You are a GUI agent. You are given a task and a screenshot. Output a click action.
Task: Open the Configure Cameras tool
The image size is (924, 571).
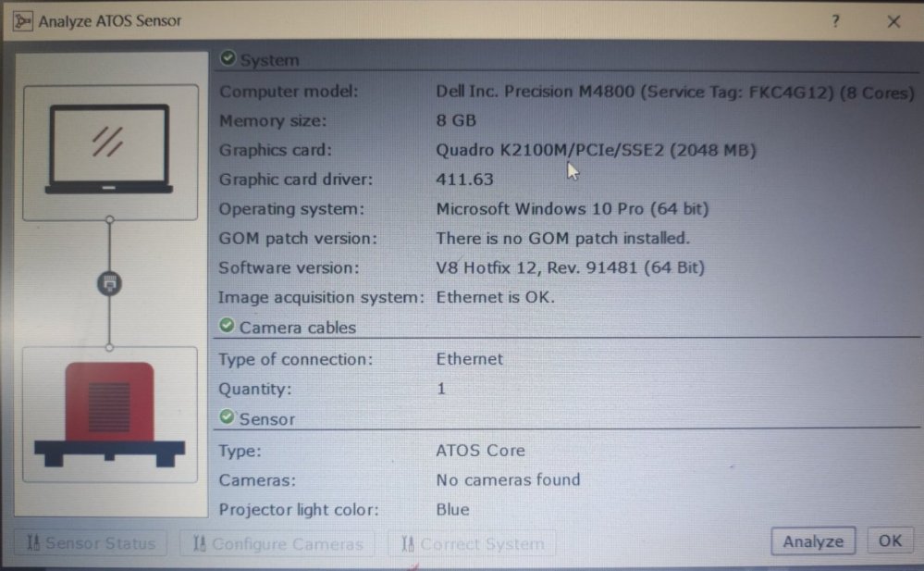(x=277, y=543)
